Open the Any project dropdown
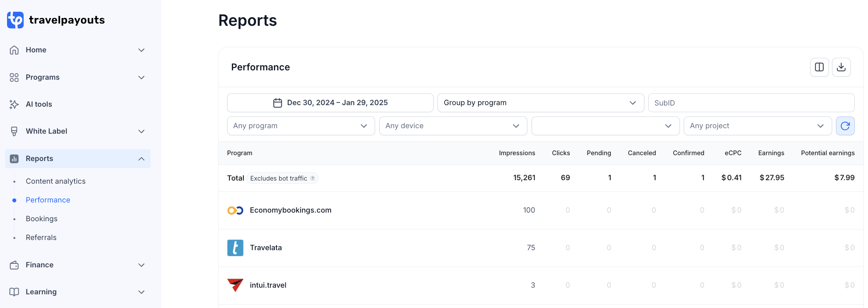868x308 pixels. pyautogui.click(x=758, y=126)
